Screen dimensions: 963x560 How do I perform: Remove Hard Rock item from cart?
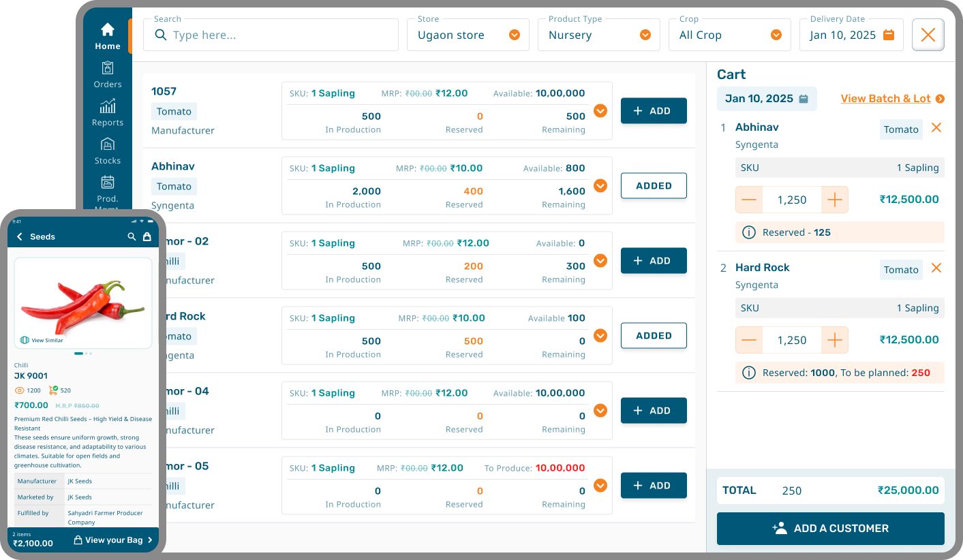(936, 268)
